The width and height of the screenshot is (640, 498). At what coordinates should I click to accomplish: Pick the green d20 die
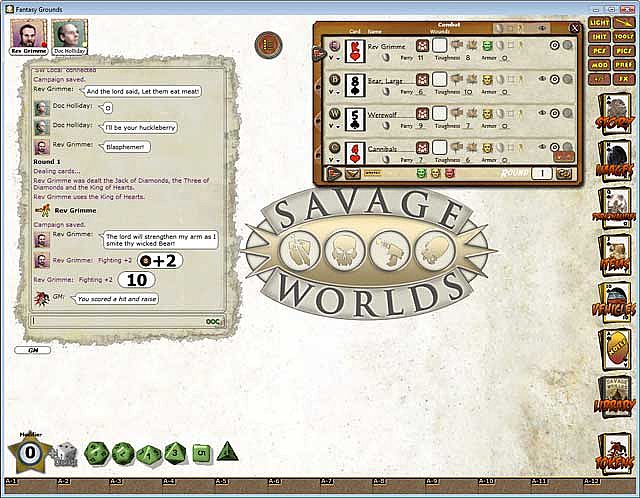(x=96, y=453)
